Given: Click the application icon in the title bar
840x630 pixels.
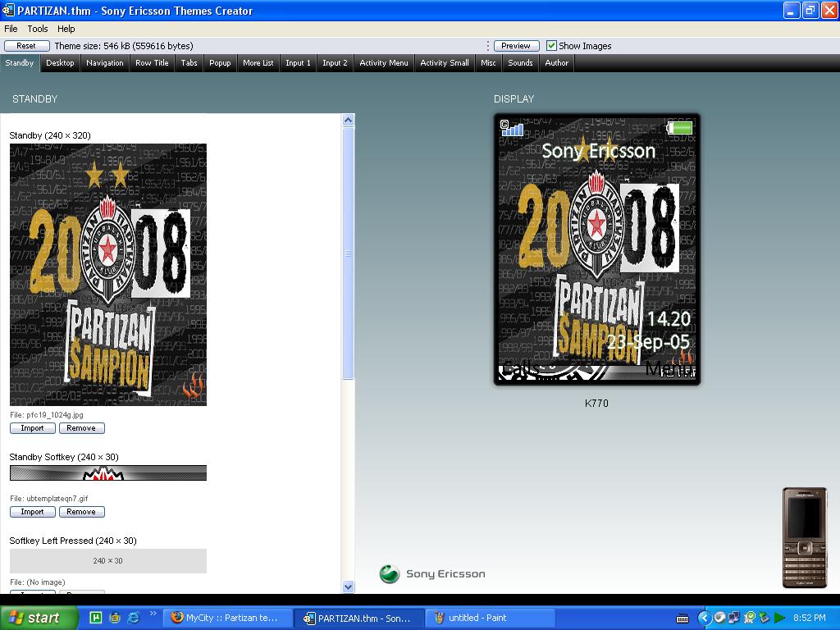Looking at the screenshot, I should 8,10.
